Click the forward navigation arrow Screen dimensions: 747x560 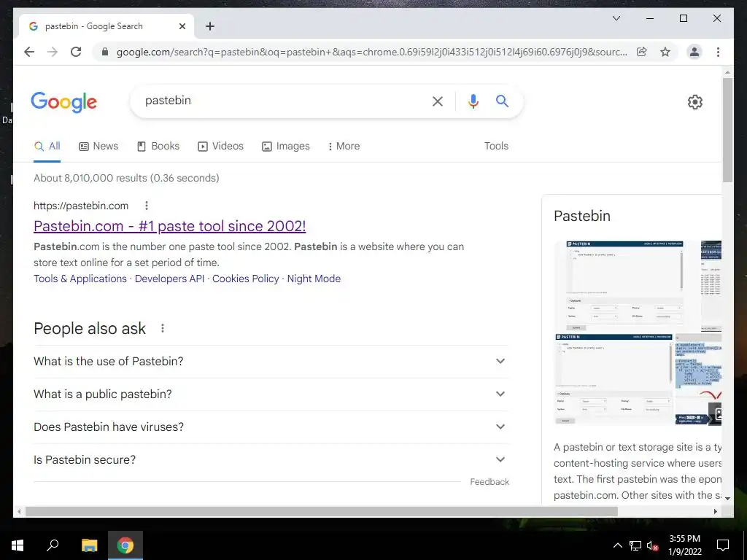53,52
